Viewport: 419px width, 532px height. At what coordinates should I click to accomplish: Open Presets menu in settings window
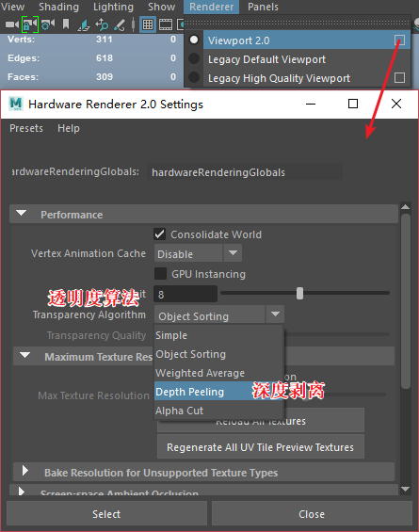click(x=26, y=128)
